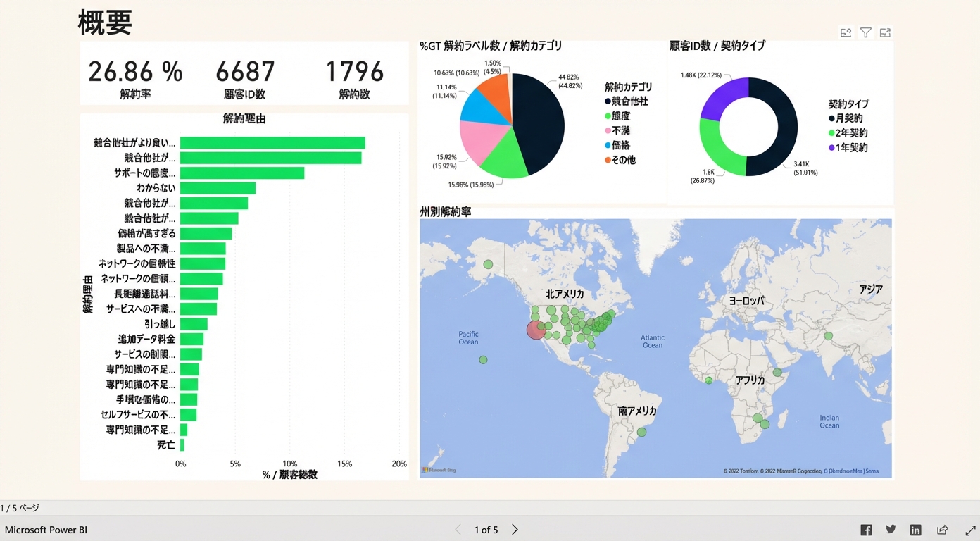Image resolution: width=980 pixels, height=541 pixels.
Task: Share the report on LinkedIn
Action: click(x=915, y=530)
